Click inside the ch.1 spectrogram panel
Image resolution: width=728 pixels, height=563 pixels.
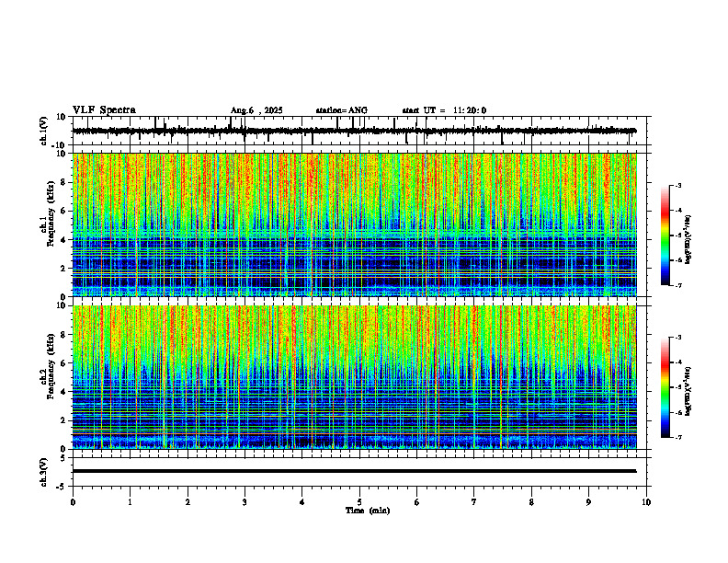[354, 224]
